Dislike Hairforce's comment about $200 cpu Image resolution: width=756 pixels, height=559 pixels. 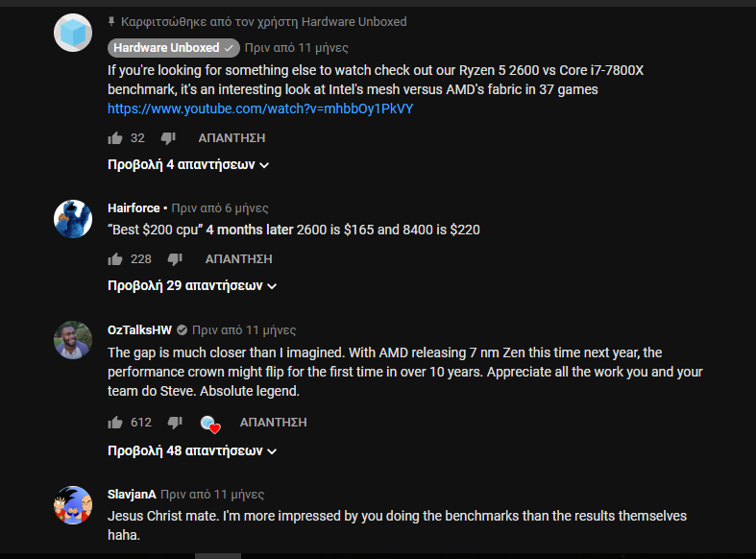[x=175, y=259]
